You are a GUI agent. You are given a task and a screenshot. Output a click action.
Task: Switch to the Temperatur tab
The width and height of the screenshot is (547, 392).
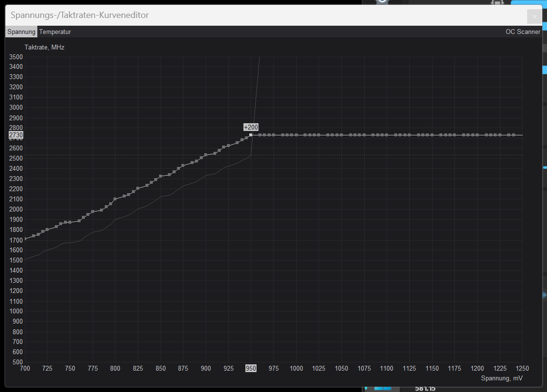(55, 32)
